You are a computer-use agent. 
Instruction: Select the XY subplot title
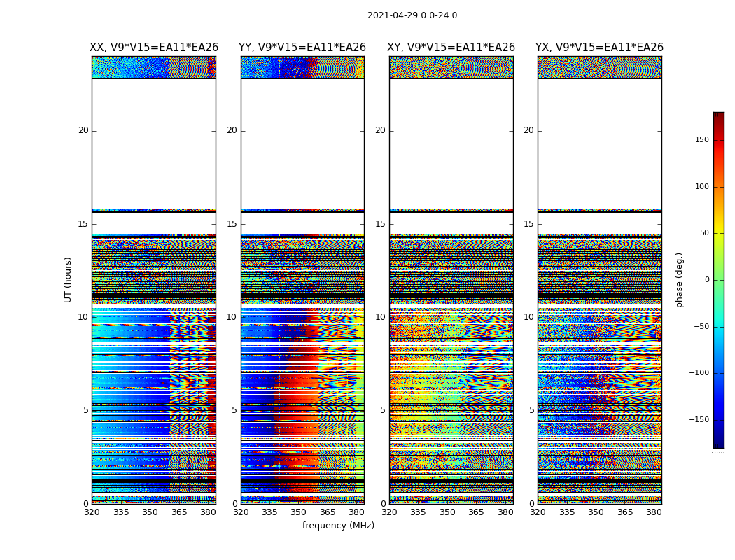pos(451,48)
